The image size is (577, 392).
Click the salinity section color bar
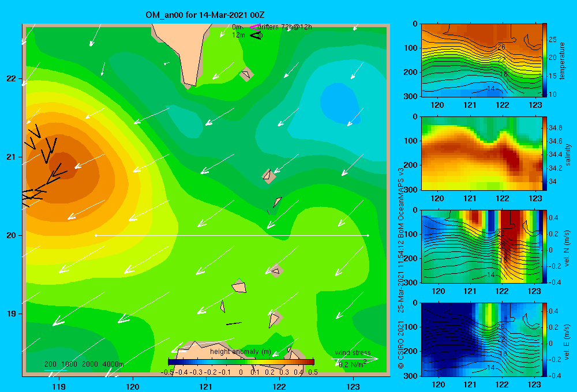(545, 153)
